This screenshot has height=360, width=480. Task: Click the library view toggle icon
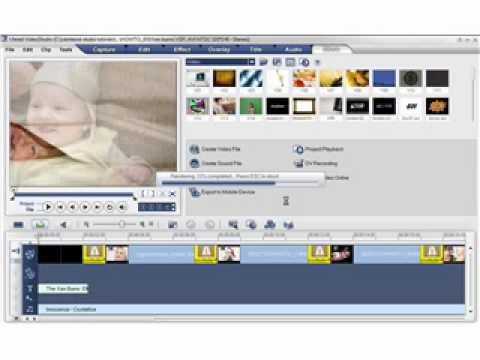click(x=290, y=62)
